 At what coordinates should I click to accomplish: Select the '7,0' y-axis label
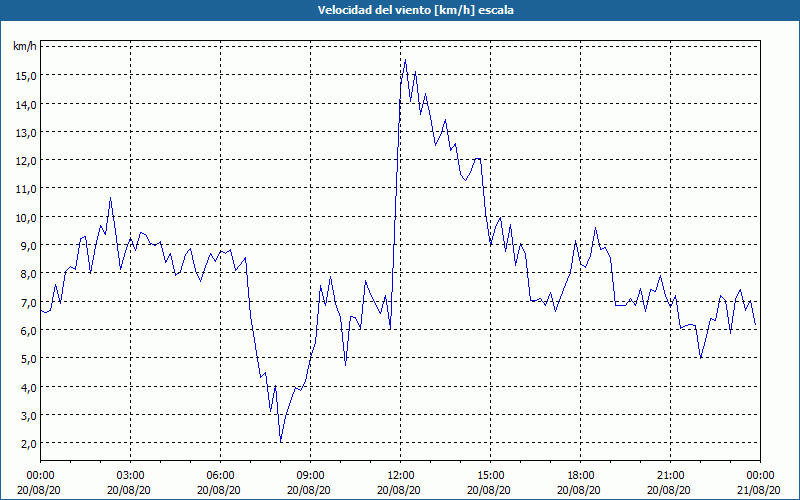(x=29, y=302)
